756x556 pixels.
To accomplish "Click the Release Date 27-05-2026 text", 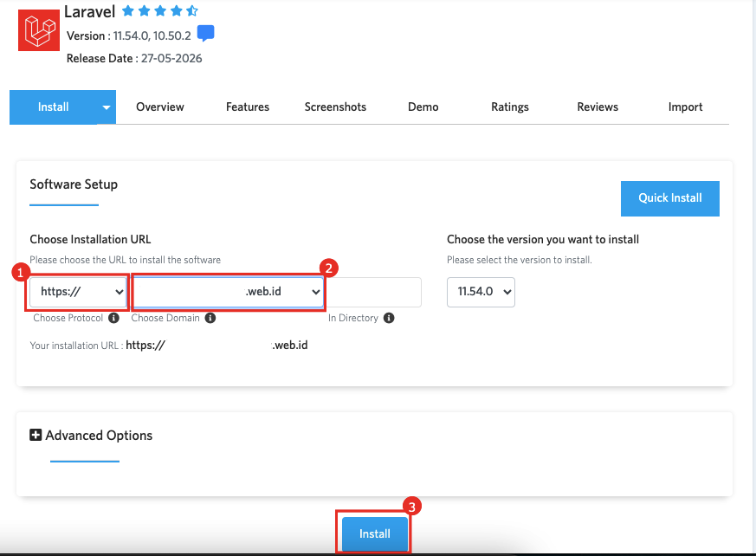I will [134, 58].
